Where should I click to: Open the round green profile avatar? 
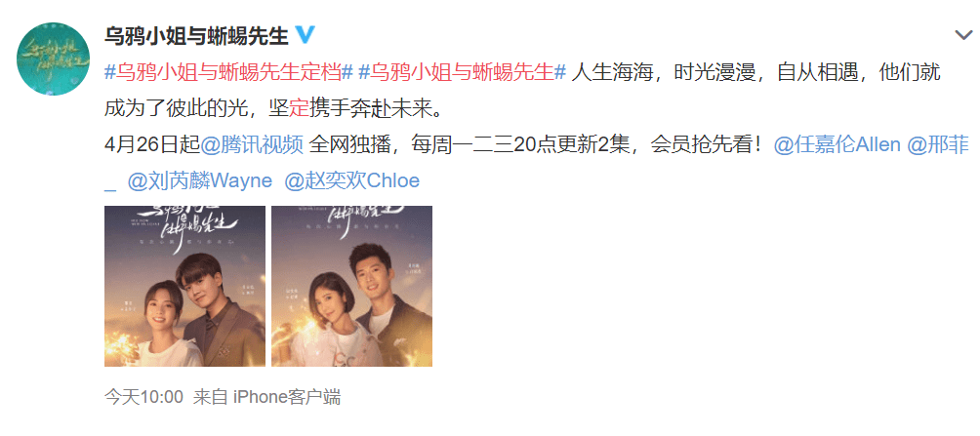[53, 59]
